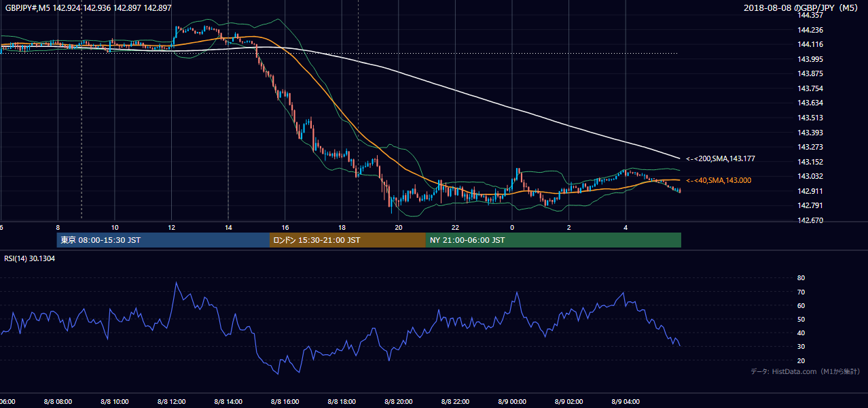Click price axis value 143.634
Viewport: 868px width, 408px height.
[810, 103]
